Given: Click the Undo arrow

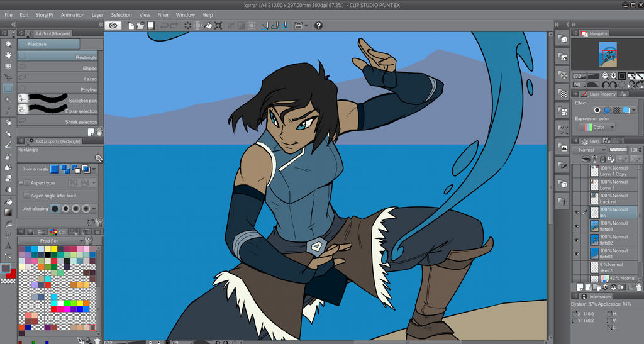Looking at the screenshot, I should pyautogui.click(x=164, y=26).
